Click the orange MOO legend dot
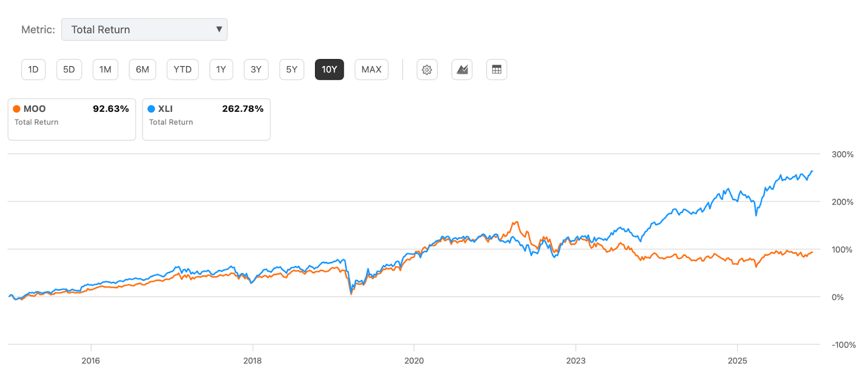The height and width of the screenshot is (378, 868). (17, 109)
